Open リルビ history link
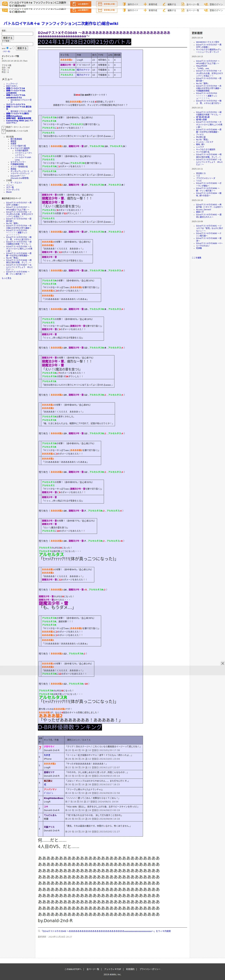The width and height of the screenshot is (225, 980). [x=199, y=181]
